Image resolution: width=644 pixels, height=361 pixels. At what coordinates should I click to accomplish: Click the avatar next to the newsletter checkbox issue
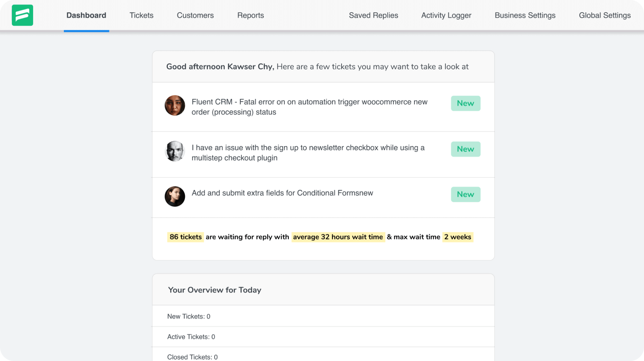(175, 152)
